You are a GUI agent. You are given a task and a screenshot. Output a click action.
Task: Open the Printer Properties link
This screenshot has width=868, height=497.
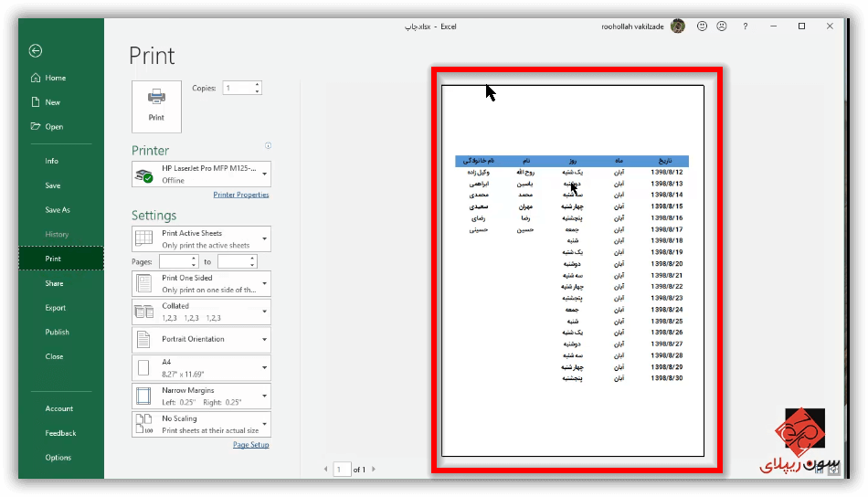click(240, 195)
